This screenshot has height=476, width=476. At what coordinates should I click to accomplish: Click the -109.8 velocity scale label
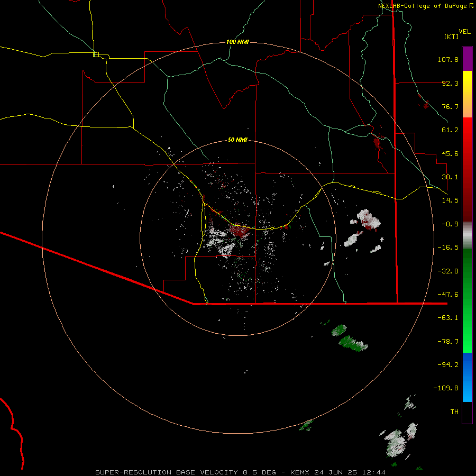coord(446,388)
